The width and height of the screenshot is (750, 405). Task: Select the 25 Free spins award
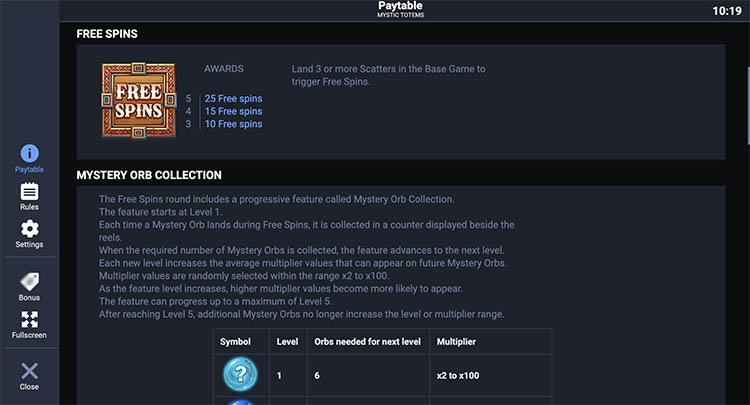click(233, 99)
